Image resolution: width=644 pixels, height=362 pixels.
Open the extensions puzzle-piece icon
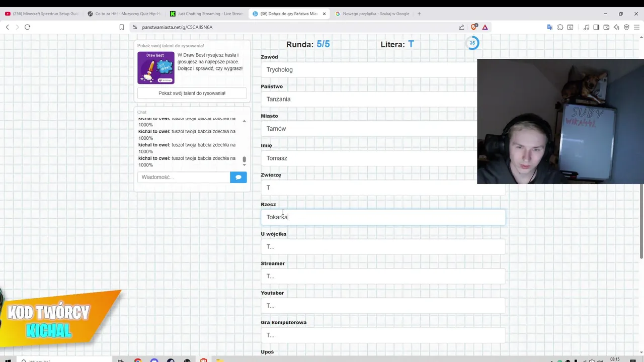[x=560, y=27]
